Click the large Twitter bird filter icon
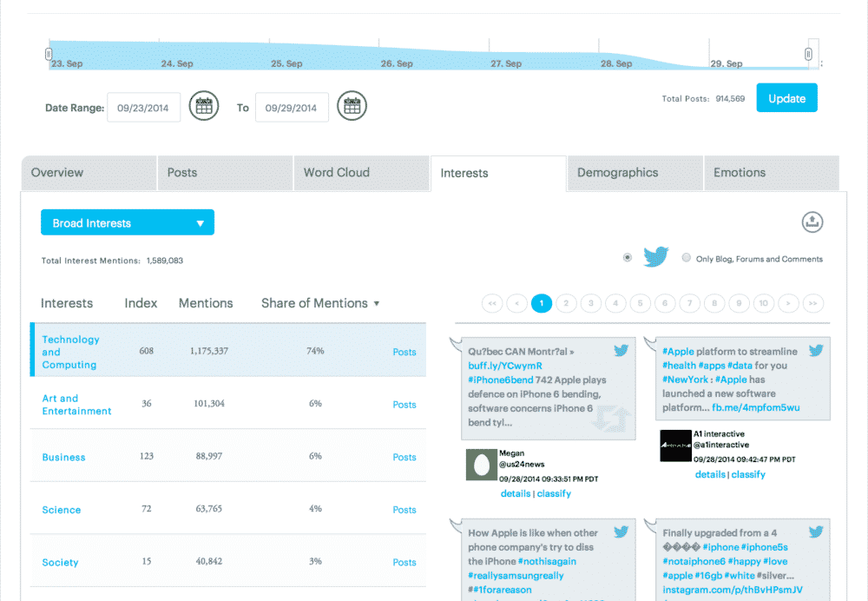868x601 pixels. click(655, 258)
